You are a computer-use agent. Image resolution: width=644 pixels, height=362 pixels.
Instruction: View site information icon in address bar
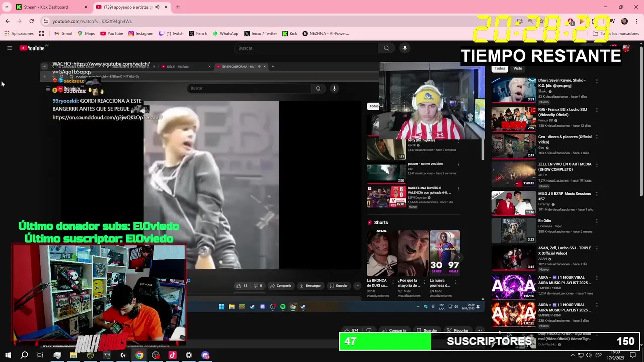coord(46,21)
